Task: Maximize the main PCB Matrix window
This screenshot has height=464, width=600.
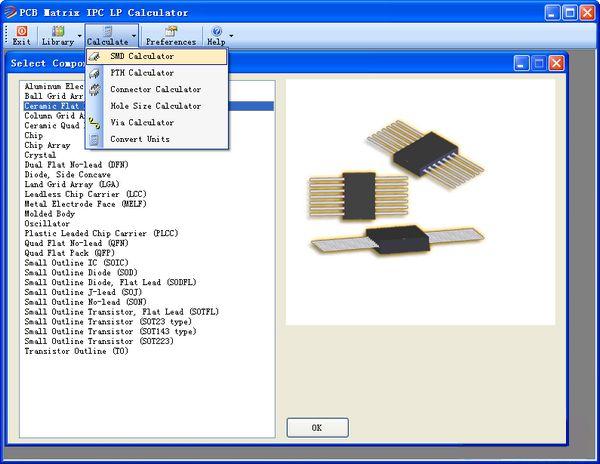Action: [x=570, y=13]
